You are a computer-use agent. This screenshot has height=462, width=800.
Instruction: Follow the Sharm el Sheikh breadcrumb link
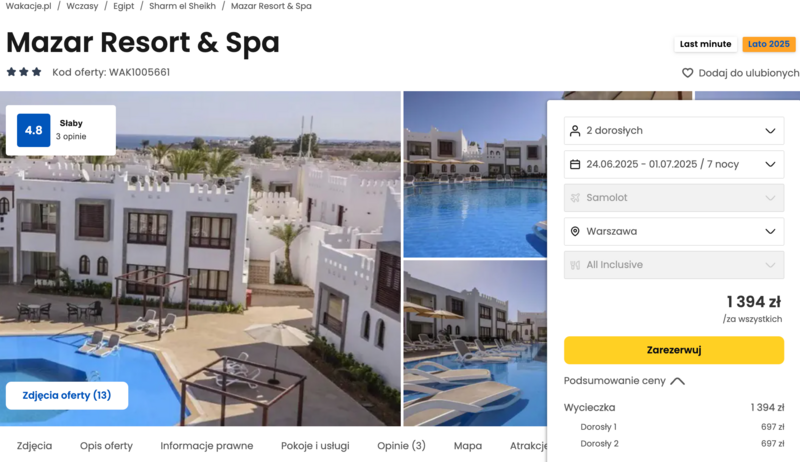[x=182, y=6]
